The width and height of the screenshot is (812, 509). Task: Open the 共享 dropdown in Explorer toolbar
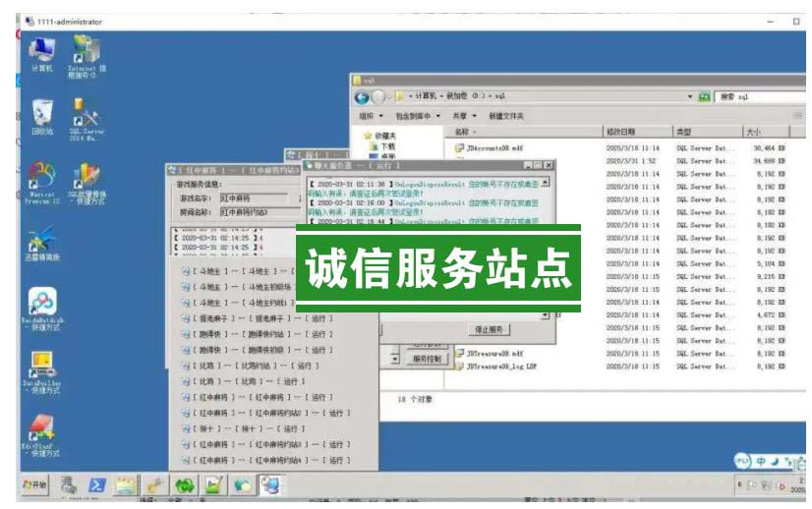point(463,116)
